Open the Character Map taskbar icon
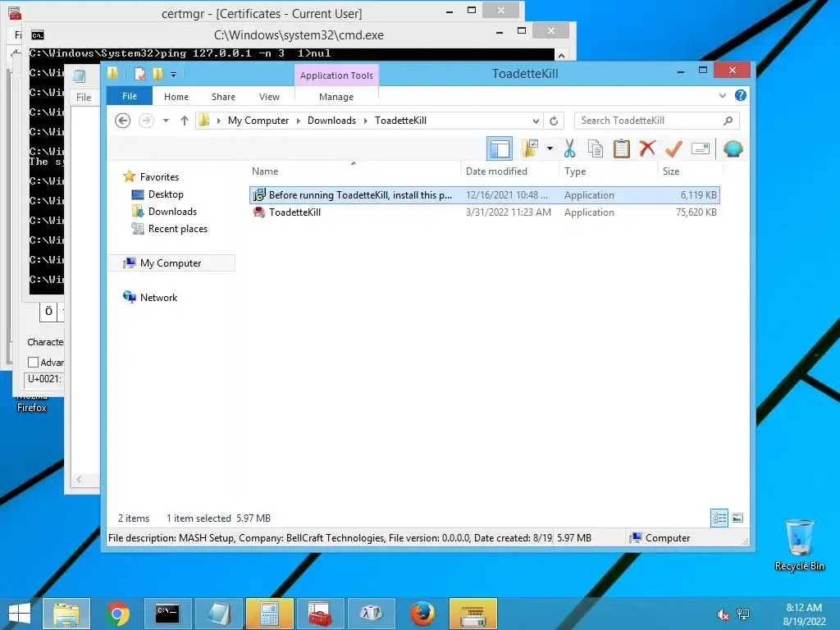 pos(371,614)
